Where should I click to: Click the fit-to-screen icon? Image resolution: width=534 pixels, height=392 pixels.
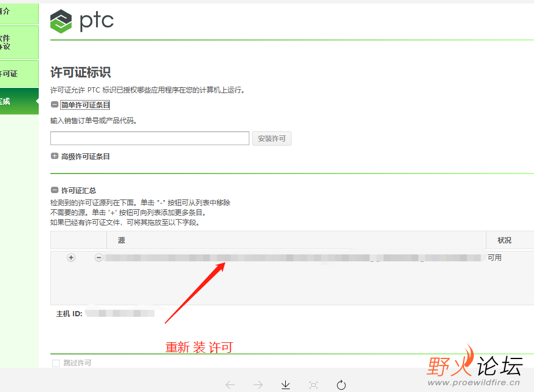(314, 385)
